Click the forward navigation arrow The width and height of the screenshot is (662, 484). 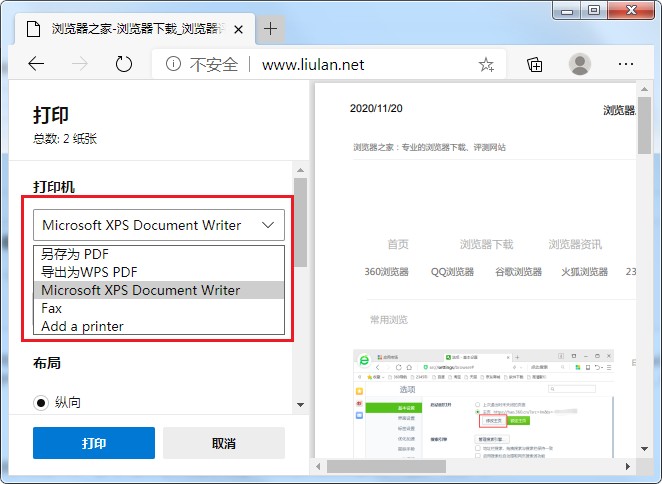pos(80,64)
